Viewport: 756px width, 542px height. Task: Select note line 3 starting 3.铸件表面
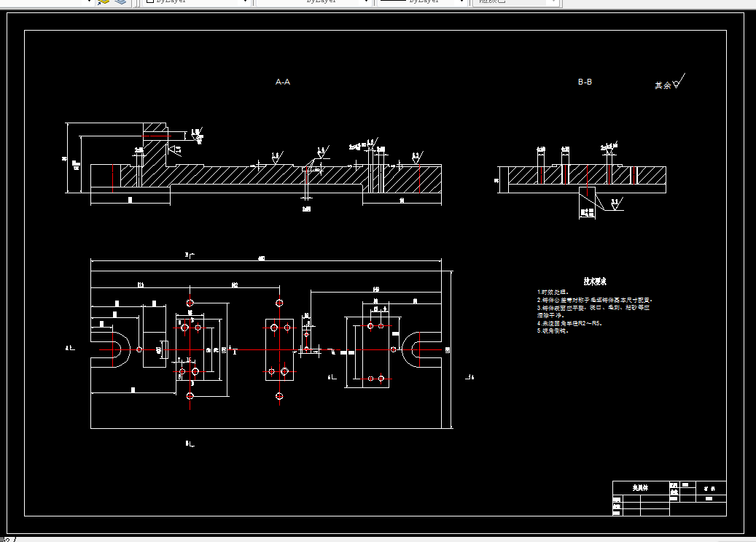593,307
